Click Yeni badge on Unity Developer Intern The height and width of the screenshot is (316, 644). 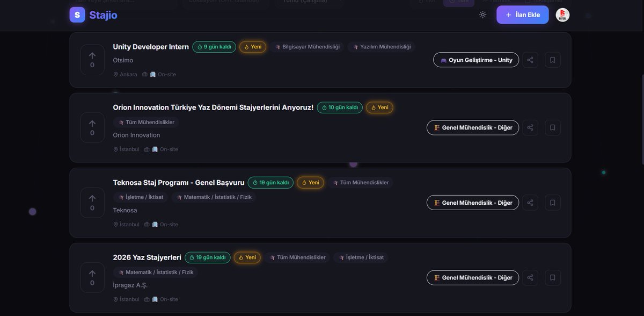253,47
